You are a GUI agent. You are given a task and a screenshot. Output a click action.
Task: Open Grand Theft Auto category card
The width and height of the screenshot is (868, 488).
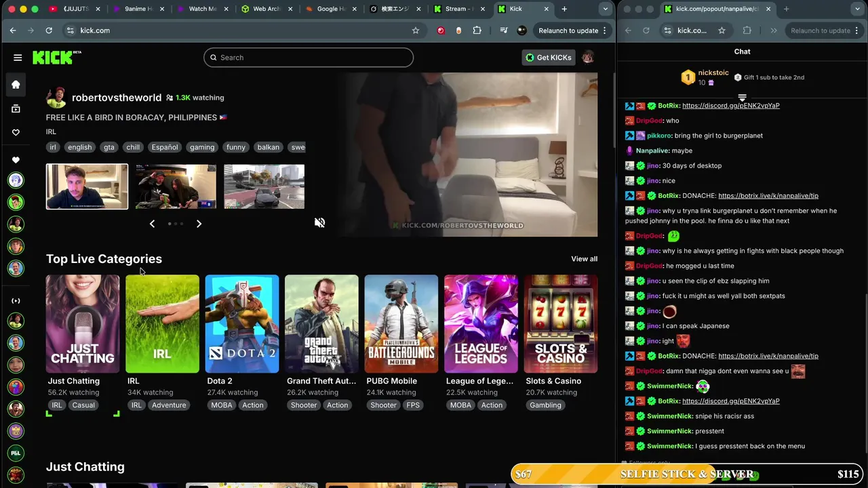[x=321, y=324]
